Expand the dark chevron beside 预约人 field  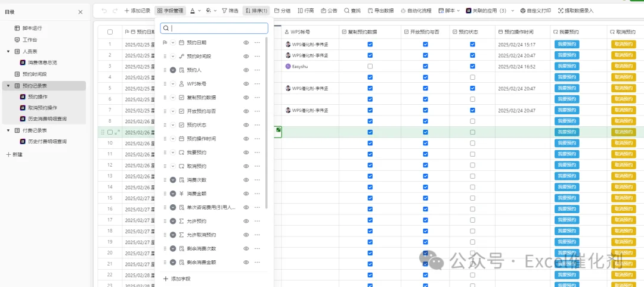point(173,70)
